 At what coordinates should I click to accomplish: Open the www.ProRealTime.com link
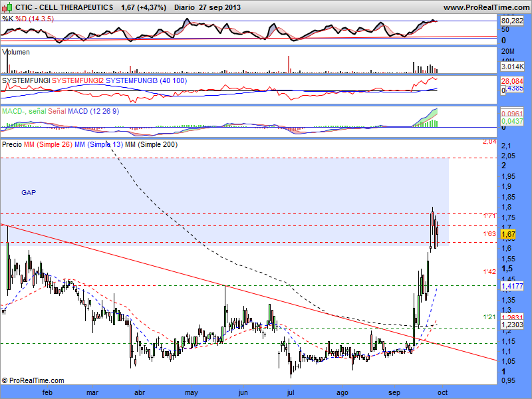click(487, 7)
